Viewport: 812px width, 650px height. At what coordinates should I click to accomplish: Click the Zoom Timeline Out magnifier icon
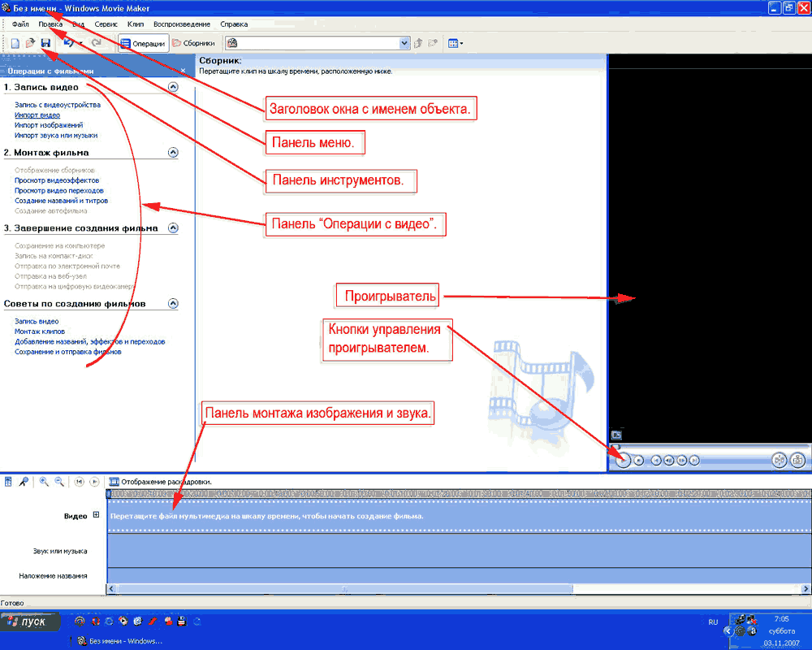coord(59,482)
